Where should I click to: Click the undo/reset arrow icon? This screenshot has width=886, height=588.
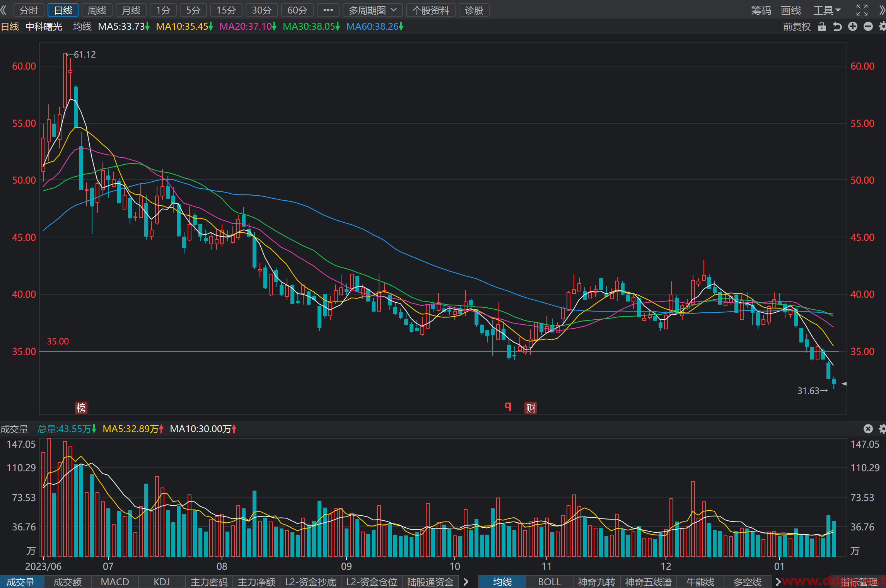[837, 26]
